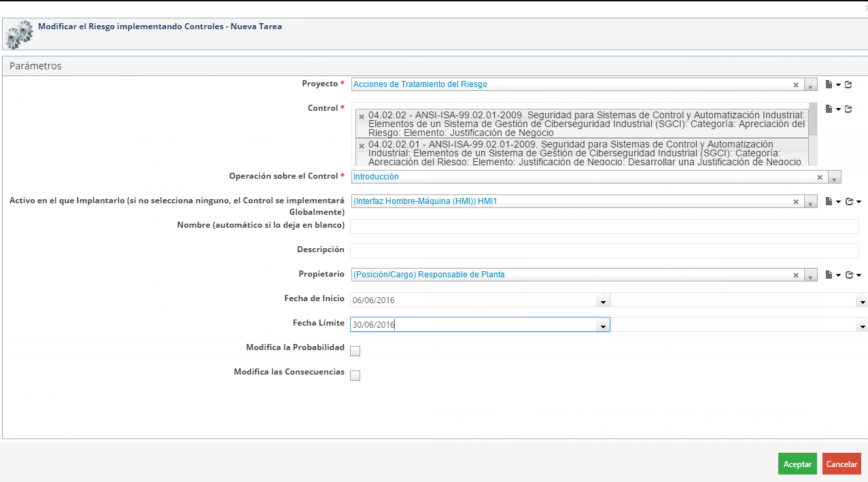Viewport: 868px width, 482px height.
Task: Click the selected value Introducción
Action: tap(377, 177)
